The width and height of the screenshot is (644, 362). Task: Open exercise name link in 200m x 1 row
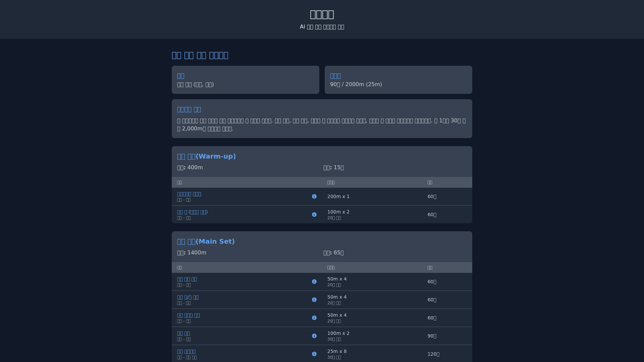coord(189,194)
